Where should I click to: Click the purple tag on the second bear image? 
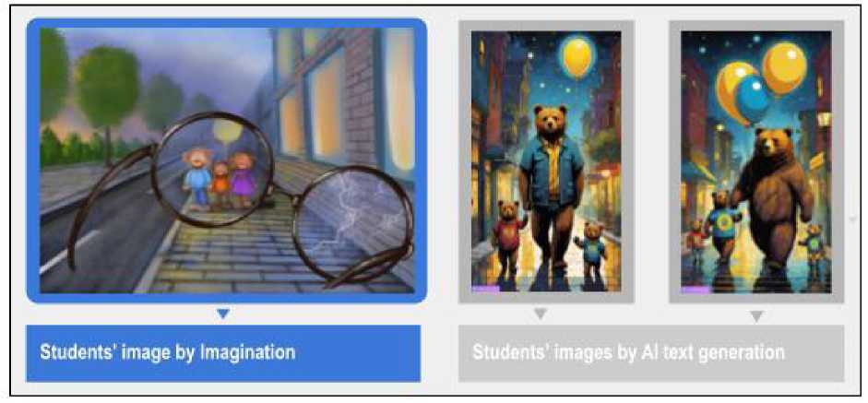coord(696,289)
